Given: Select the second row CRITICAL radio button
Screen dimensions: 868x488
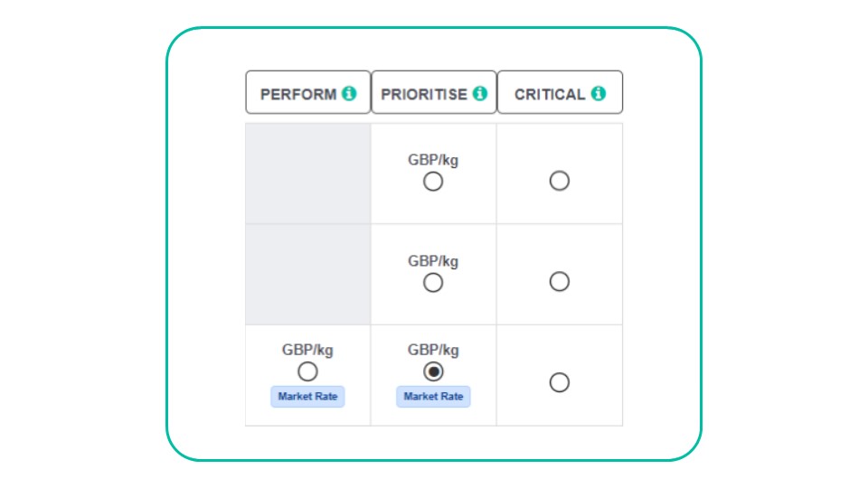Looking at the screenshot, I should point(559,282).
